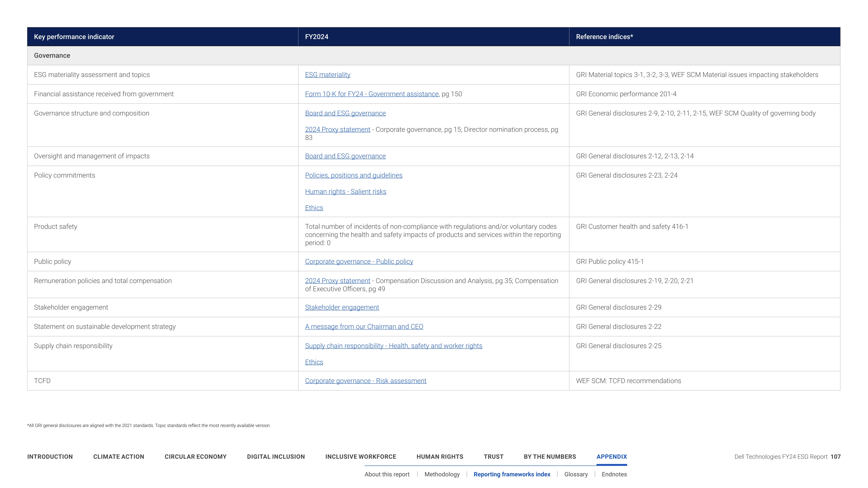
Task: Open Supply chain Health, safety and worker rights link
Action: [x=394, y=346]
